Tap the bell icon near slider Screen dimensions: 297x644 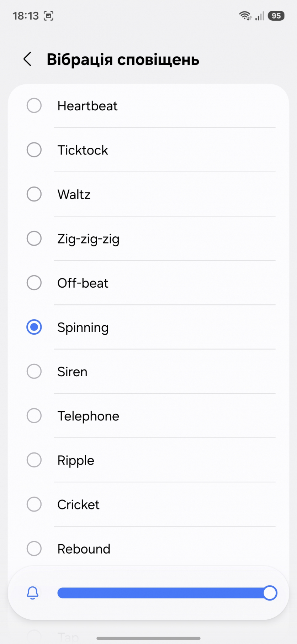pos(33,593)
